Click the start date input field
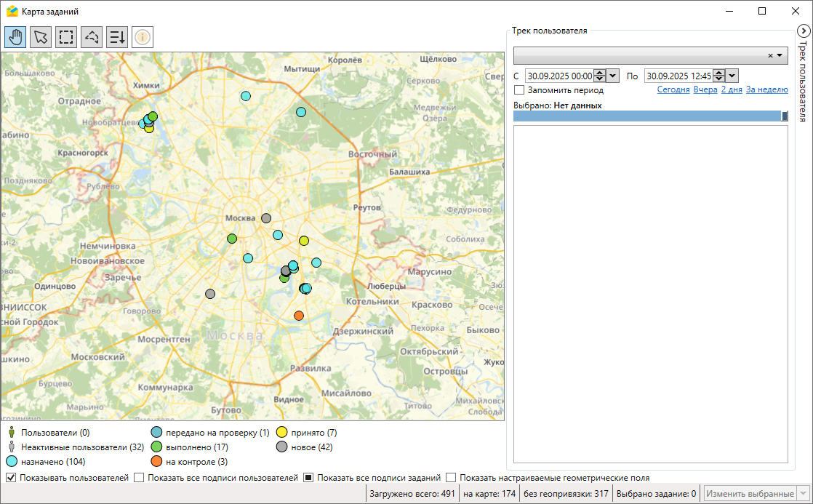Image resolution: width=813 pixels, height=504 pixels. point(559,76)
